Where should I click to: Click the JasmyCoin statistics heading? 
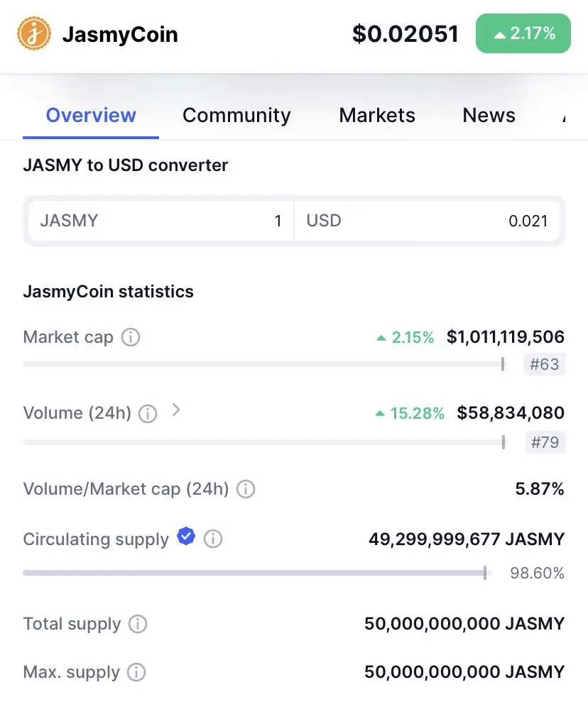pyautogui.click(x=109, y=292)
